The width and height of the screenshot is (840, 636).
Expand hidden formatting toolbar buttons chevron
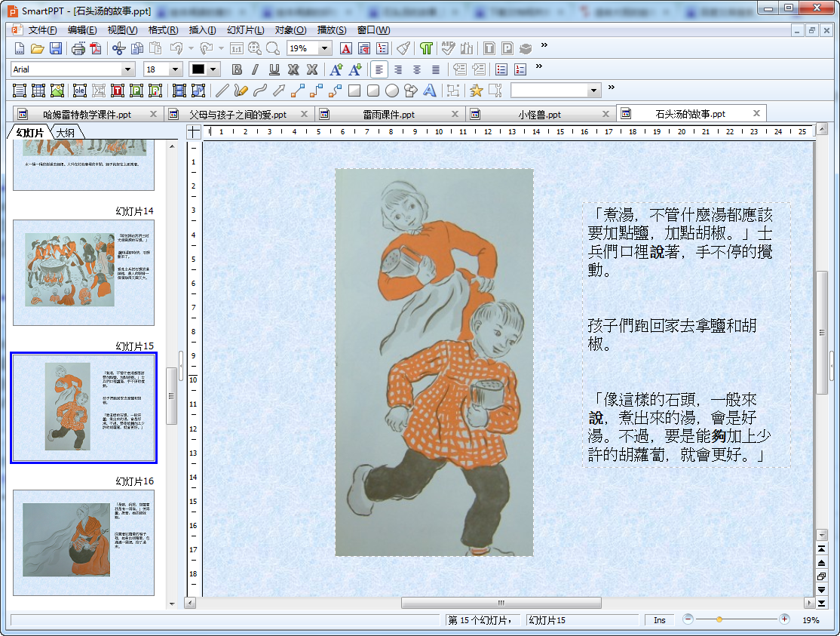coord(539,66)
